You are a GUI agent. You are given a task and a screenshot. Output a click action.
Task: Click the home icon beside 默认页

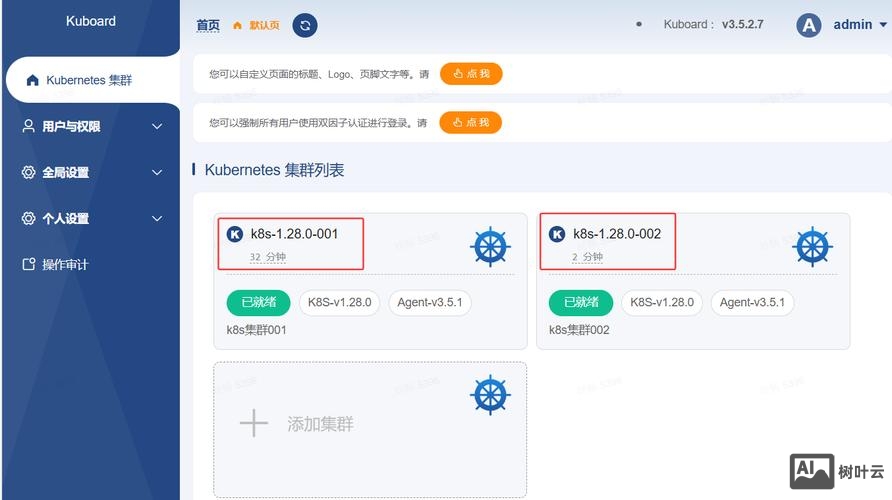click(x=237, y=26)
